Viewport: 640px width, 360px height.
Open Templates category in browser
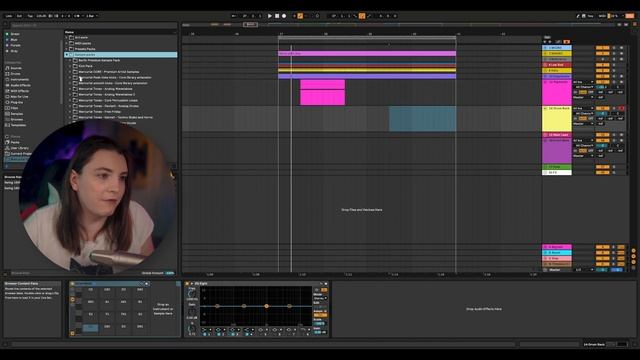18,125
